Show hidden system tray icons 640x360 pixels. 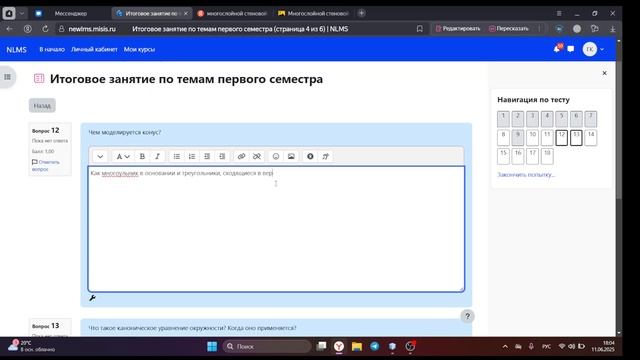[505, 346]
